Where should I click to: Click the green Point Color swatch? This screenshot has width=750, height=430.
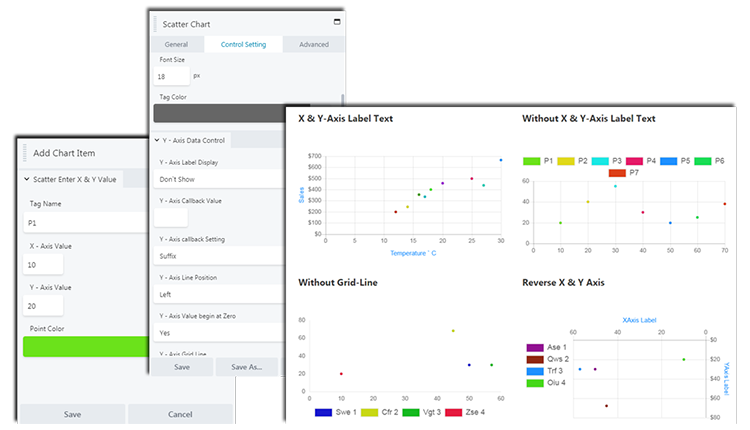click(85, 346)
